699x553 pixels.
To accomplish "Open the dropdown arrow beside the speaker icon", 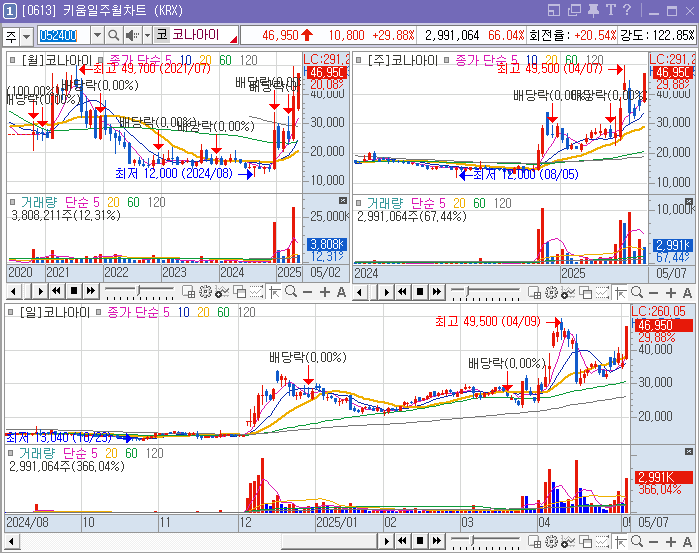I will click(x=147, y=35).
